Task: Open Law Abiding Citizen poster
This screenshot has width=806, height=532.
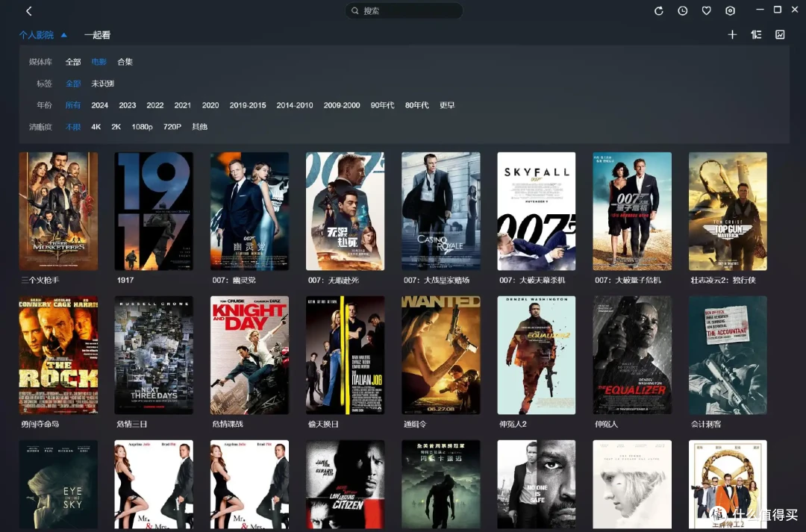Action: coord(345,484)
